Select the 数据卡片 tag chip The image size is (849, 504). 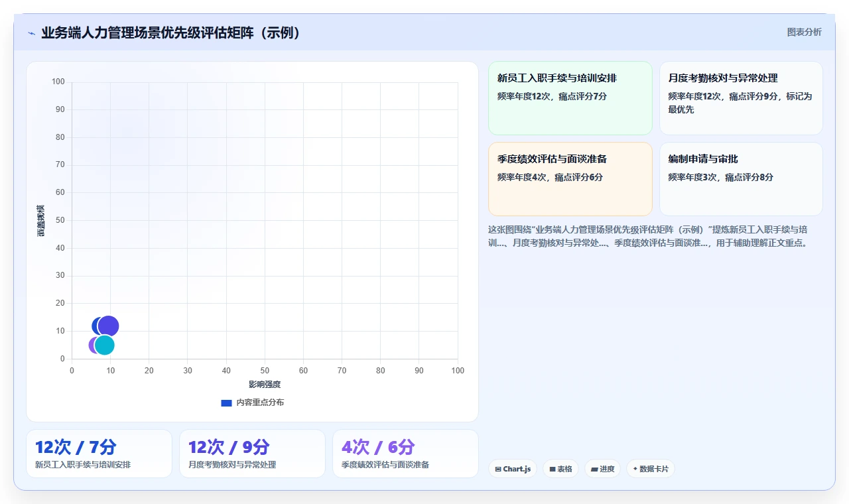point(651,469)
